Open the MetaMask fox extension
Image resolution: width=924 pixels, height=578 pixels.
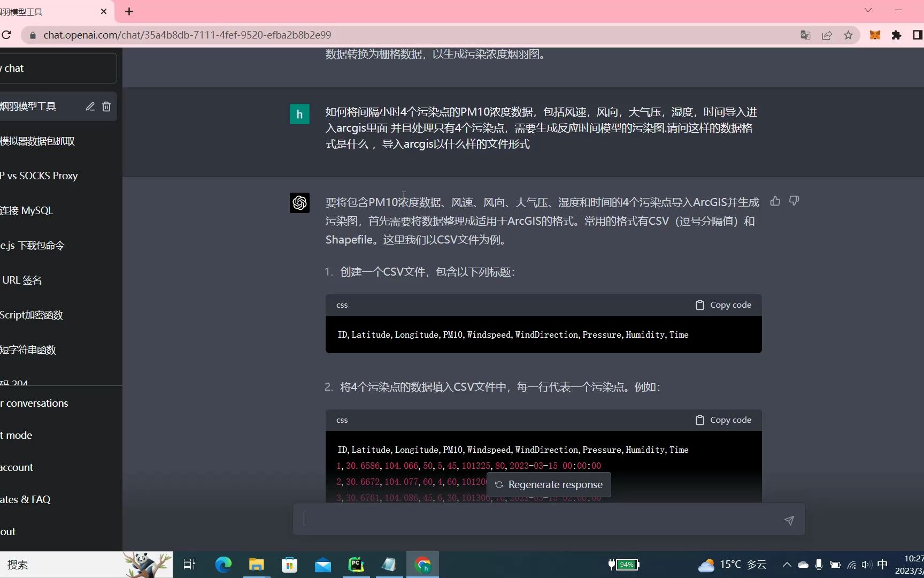pos(875,35)
